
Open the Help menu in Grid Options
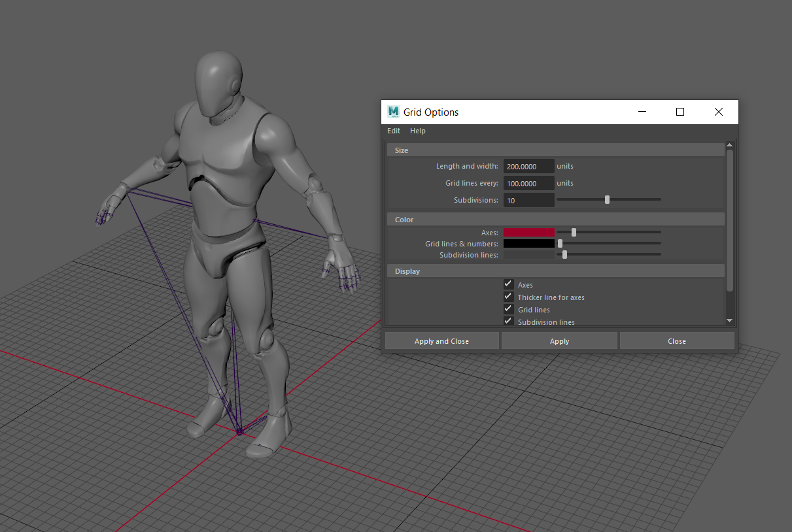418,131
